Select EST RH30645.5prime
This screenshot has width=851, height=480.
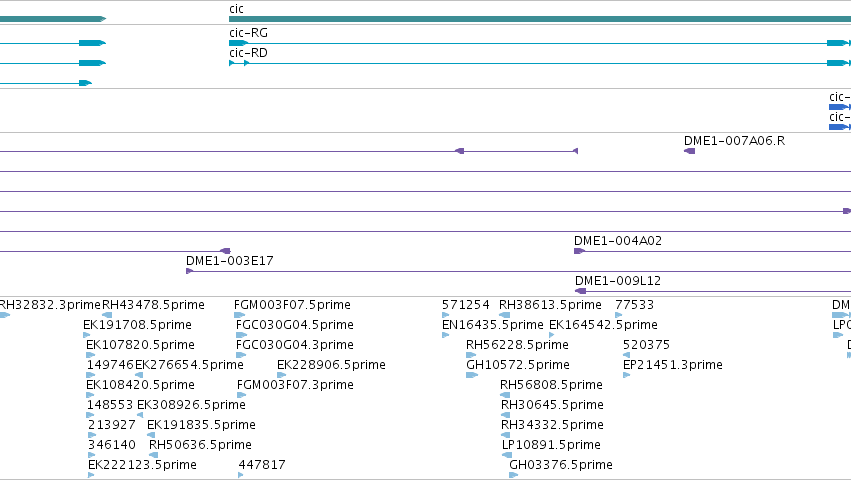click(552, 405)
